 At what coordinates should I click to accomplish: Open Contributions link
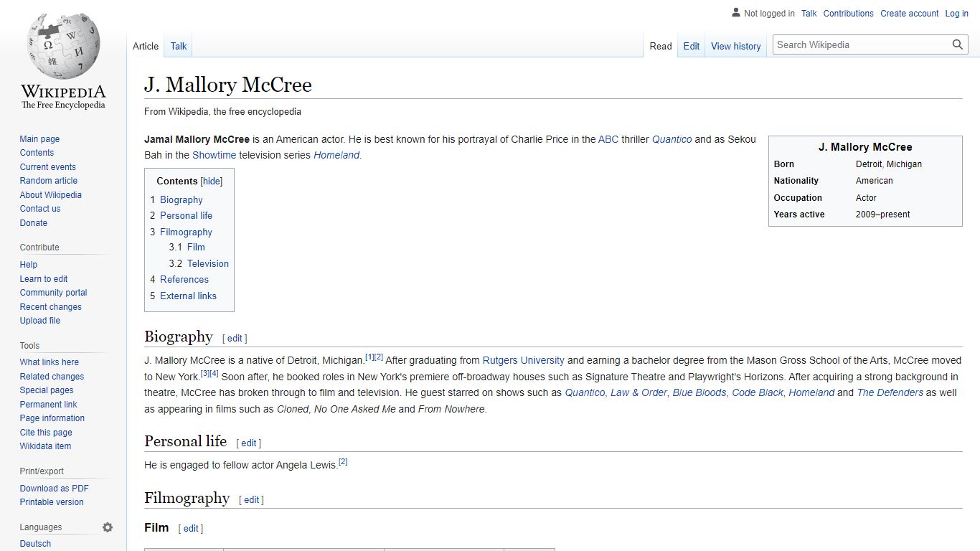(x=849, y=14)
